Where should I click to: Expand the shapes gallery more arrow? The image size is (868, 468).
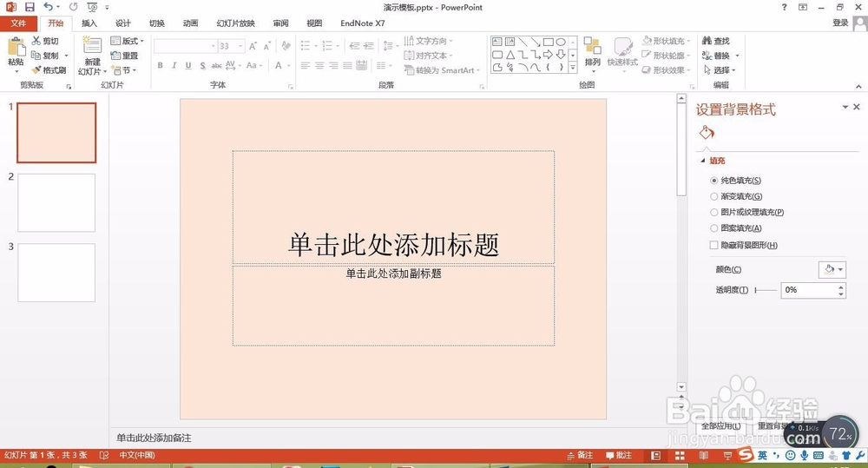tap(572, 68)
